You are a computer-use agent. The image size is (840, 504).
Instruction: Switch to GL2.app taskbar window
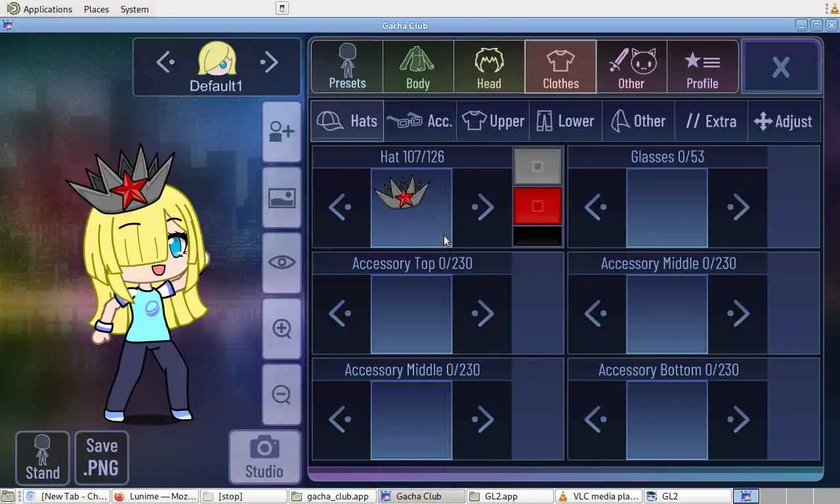[x=511, y=496]
